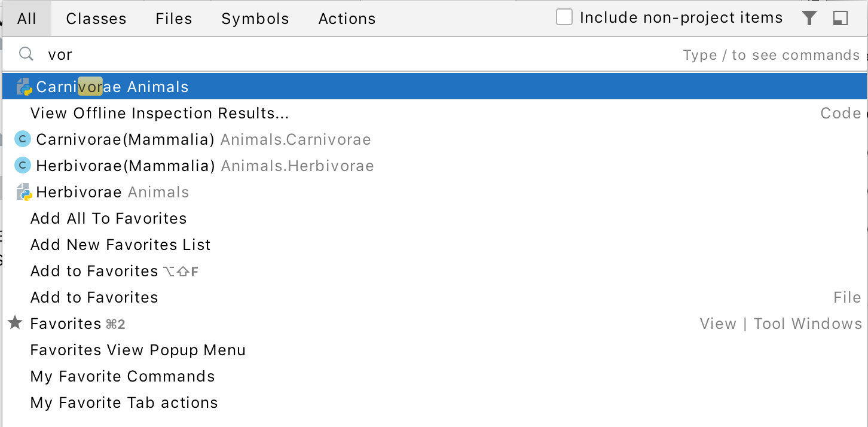Click the Python icon beside Herbivorae
Viewport: 868px width, 427px height.
pos(22,192)
